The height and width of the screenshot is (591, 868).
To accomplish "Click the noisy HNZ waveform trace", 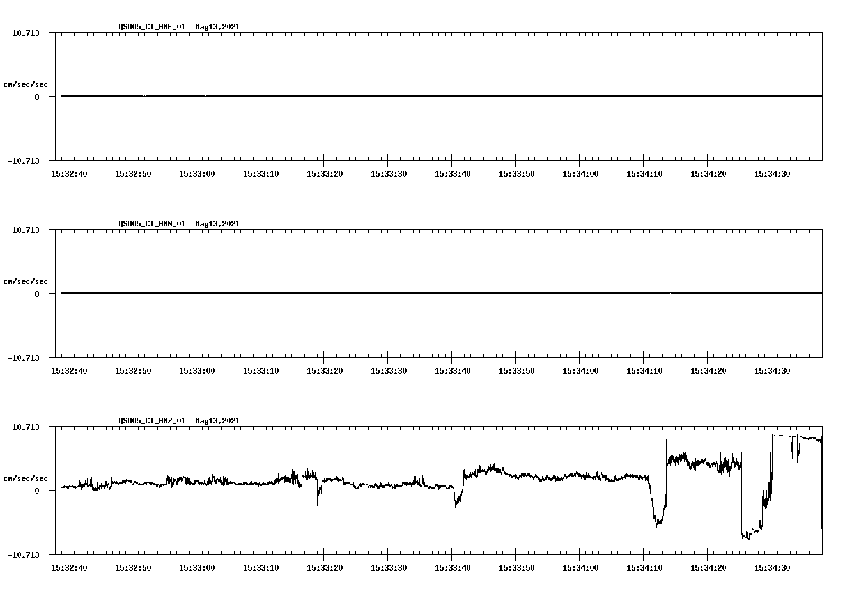I will pos(256,484).
